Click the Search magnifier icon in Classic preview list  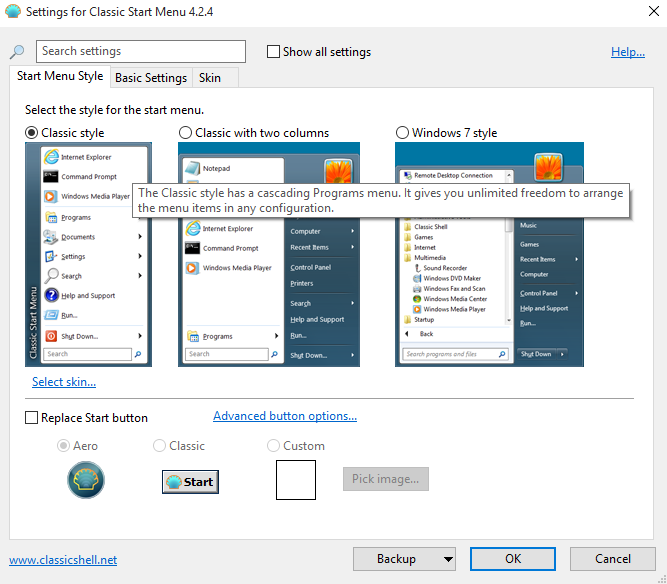point(51,276)
